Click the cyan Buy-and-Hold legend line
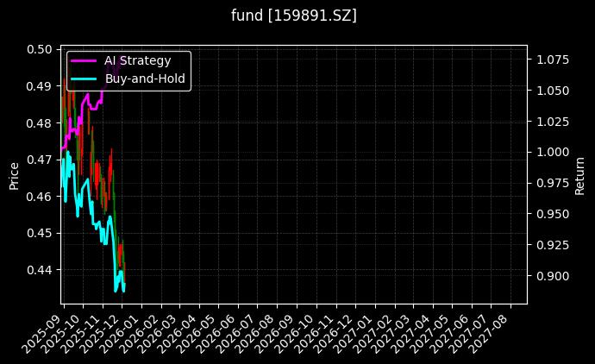595x364 pixels. (x=84, y=79)
